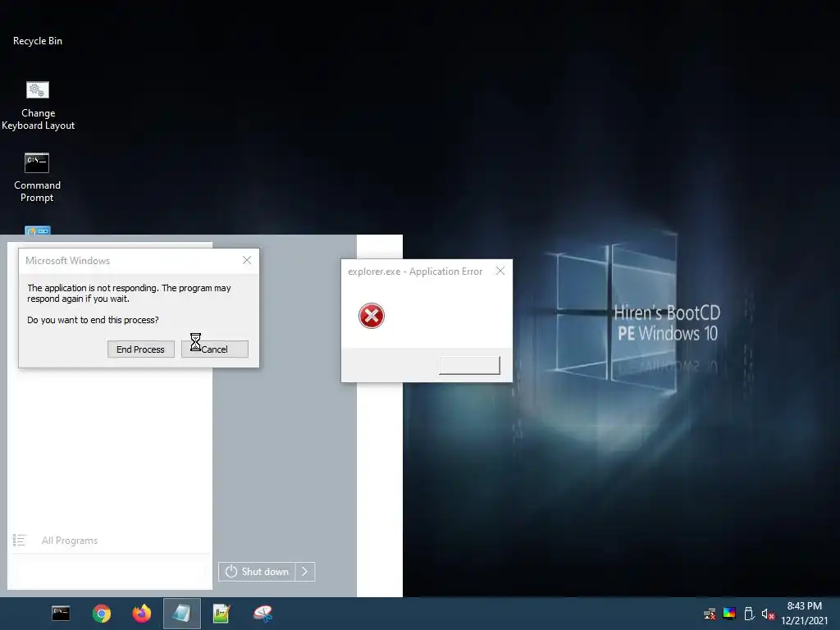Launch Google Chrome from the taskbar

[101, 614]
